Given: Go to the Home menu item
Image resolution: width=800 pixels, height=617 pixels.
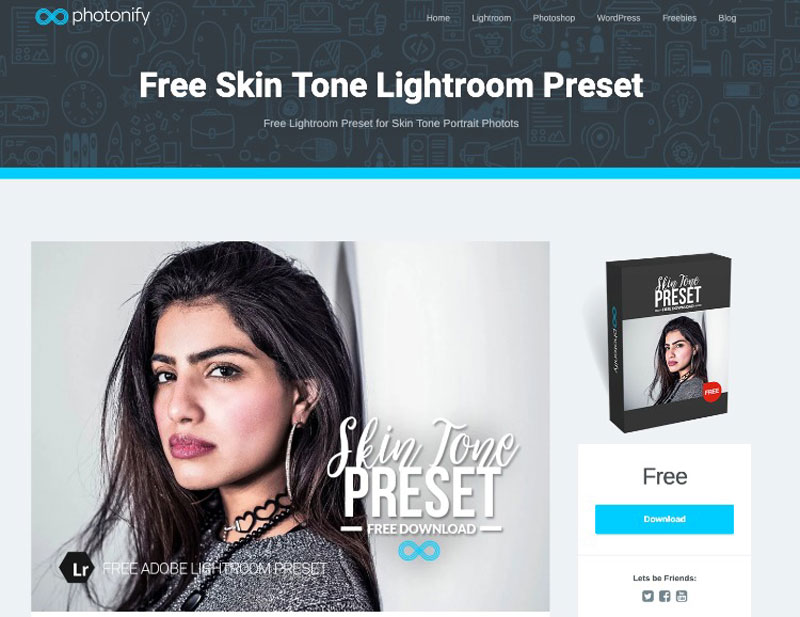Looking at the screenshot, I should (x=438, y=18).
